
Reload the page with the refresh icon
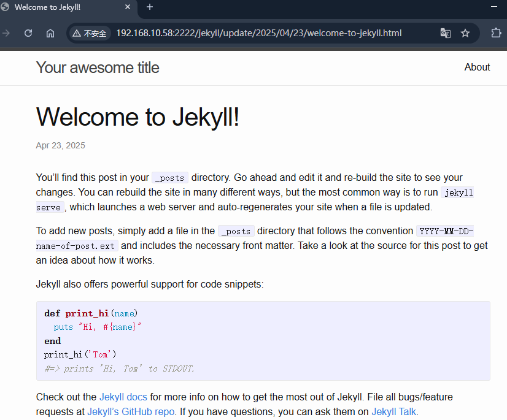pos(28,33)
